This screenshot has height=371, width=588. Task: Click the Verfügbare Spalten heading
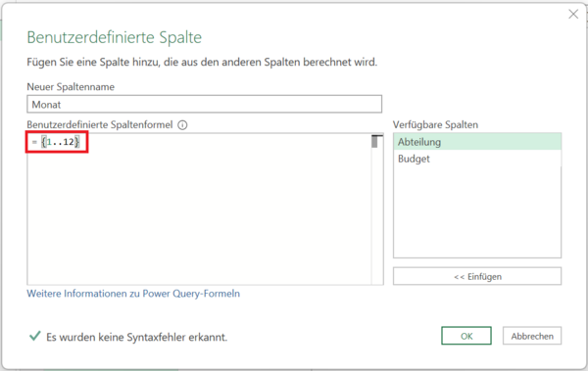[435, 124]
